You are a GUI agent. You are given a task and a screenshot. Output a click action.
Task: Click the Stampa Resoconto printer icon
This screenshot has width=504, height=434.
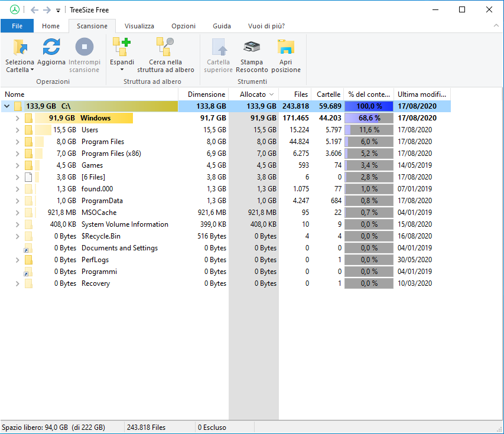pos(252,47)
